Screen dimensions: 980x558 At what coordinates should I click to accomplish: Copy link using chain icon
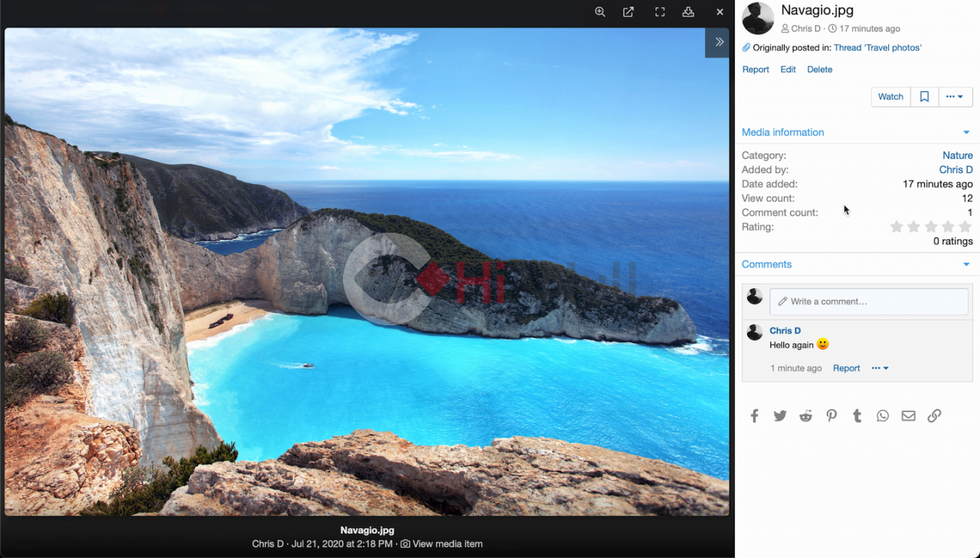tap(934, 416)
